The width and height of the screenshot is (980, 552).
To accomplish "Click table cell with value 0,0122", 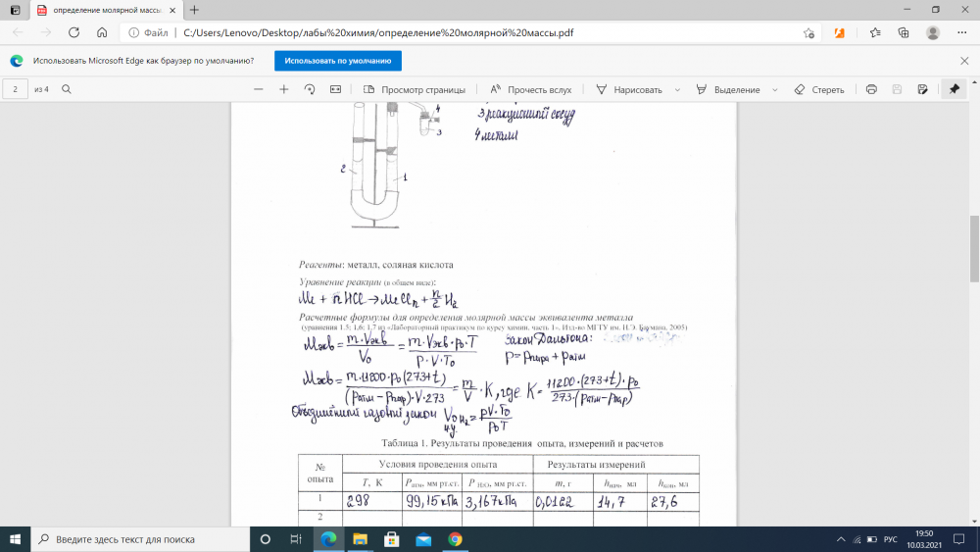I will click(x=563, y=501).
